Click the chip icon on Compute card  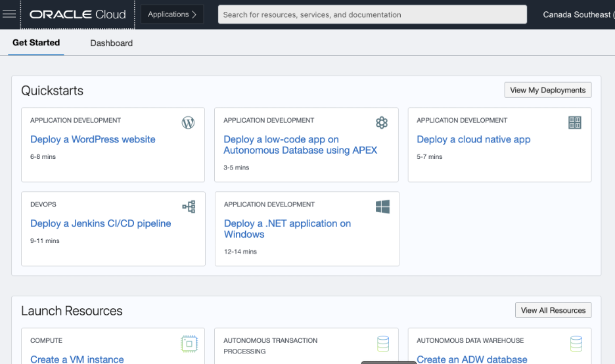click(189, 344)
